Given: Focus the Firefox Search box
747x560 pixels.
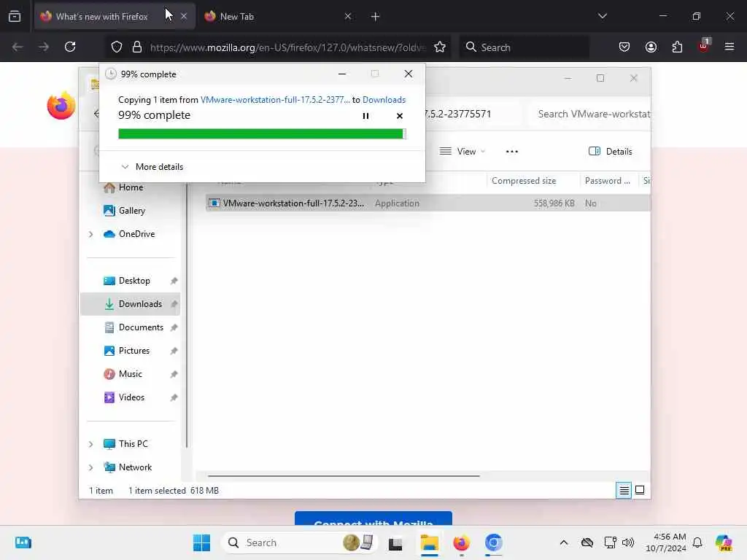Looking at the screenshot, I should click(x=524, y=47).
